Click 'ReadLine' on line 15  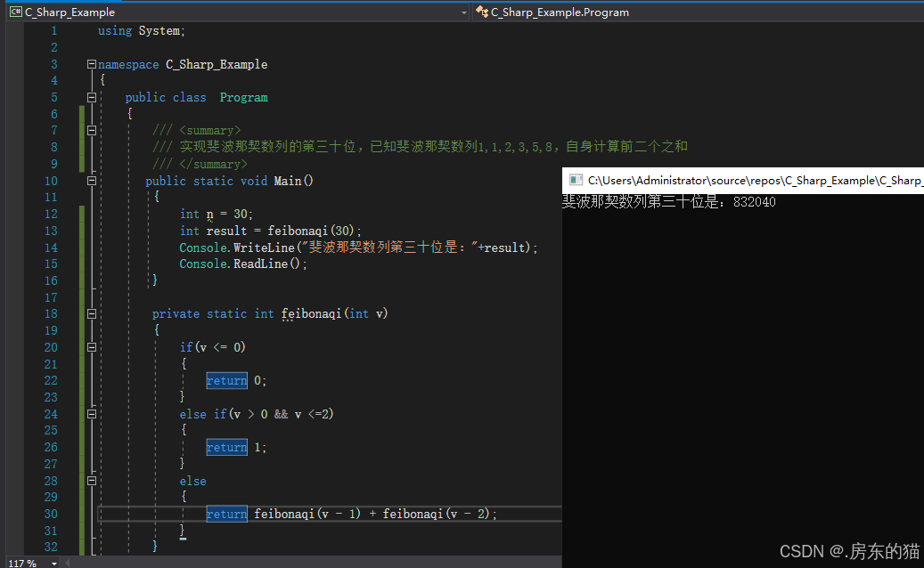coord(260,264)
